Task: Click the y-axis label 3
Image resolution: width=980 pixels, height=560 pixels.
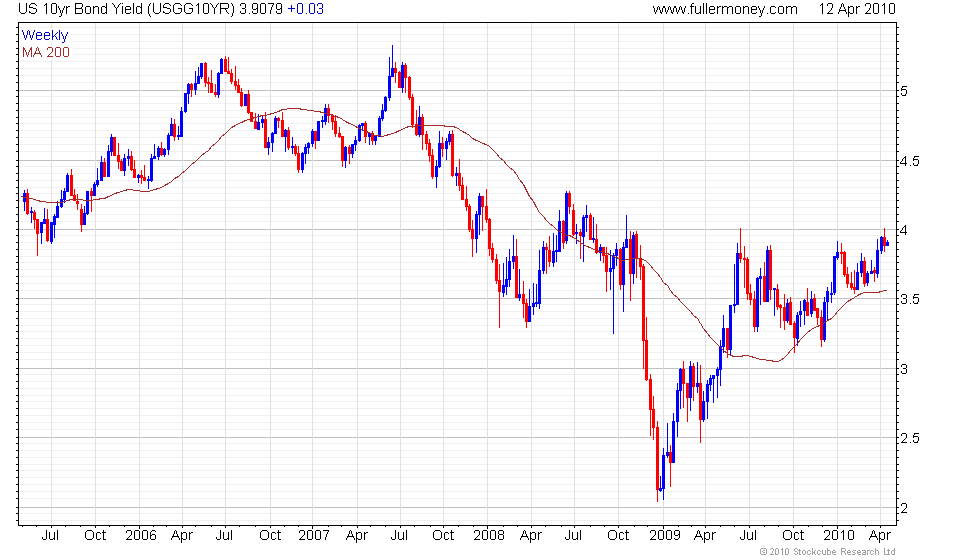Action: click(x=904, y=369)
